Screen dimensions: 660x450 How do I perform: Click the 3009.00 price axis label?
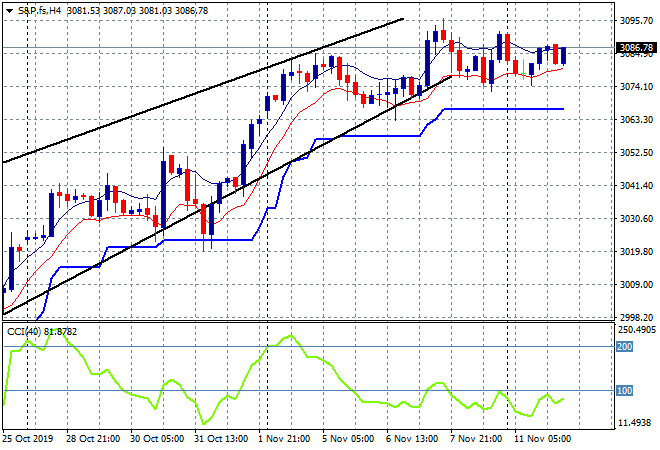click(x=636, y=285)
